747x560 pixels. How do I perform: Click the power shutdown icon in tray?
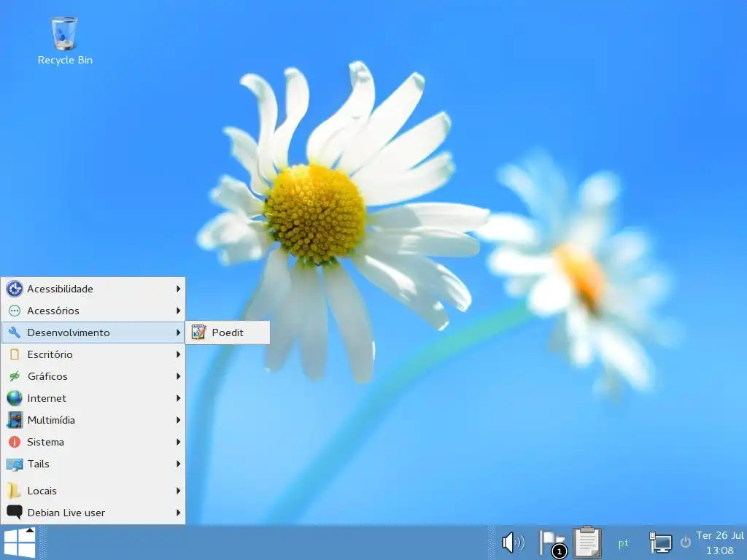click(685, 542)
